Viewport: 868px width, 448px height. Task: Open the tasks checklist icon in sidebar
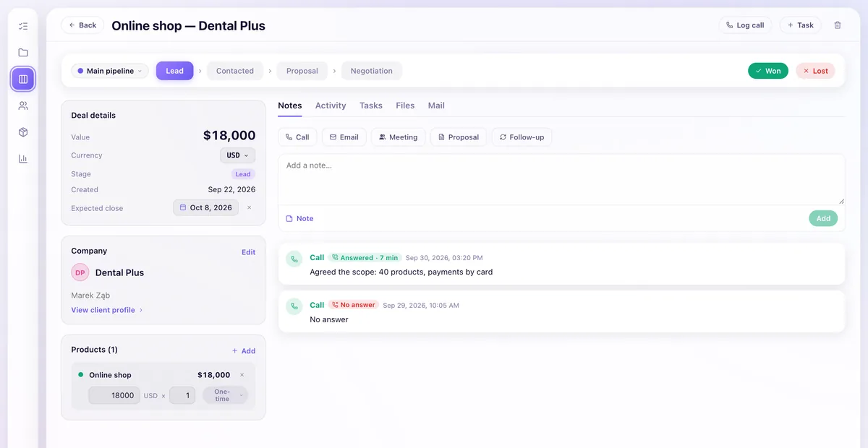23,26
